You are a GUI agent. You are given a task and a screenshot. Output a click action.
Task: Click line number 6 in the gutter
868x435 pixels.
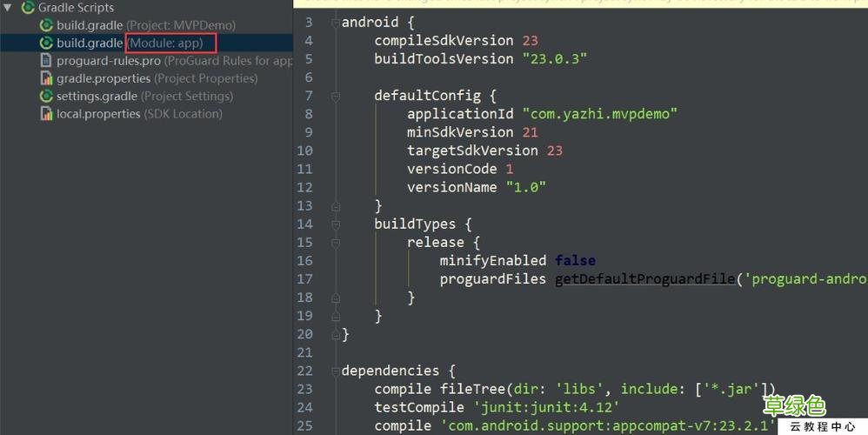pyautogui.click(x=309, y=77)
